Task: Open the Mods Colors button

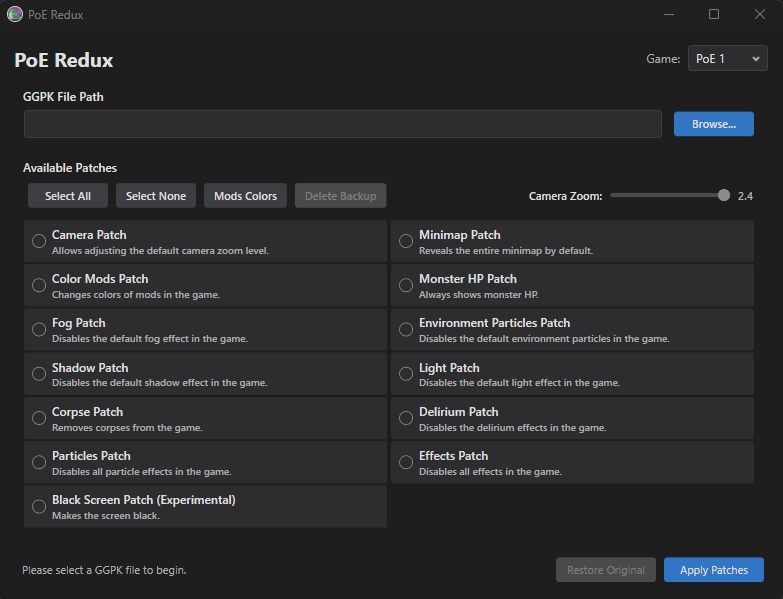Action: [x=245, y=196]
